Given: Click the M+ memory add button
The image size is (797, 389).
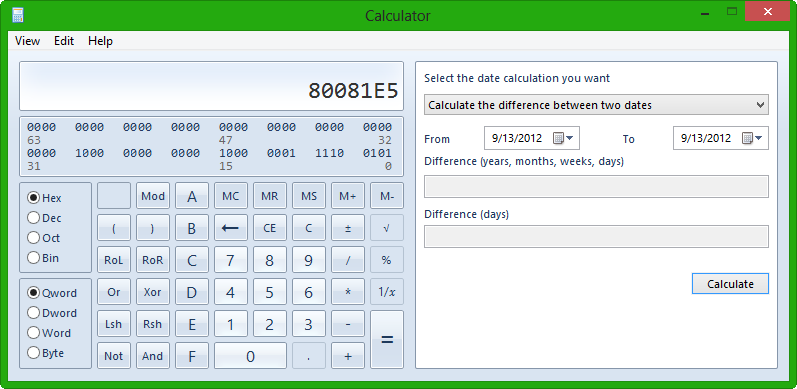Looking at the screenshot, I should click(348, 196).
